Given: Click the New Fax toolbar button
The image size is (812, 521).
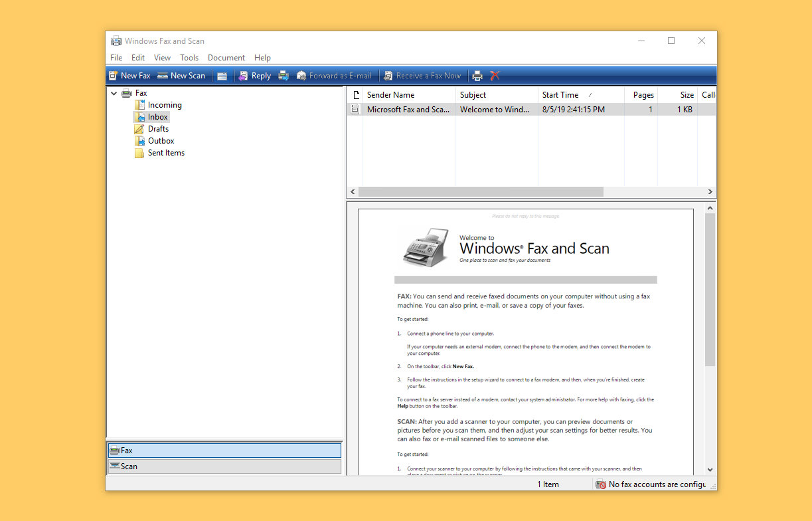Looking at the screenshot, I should coord(129,76).
